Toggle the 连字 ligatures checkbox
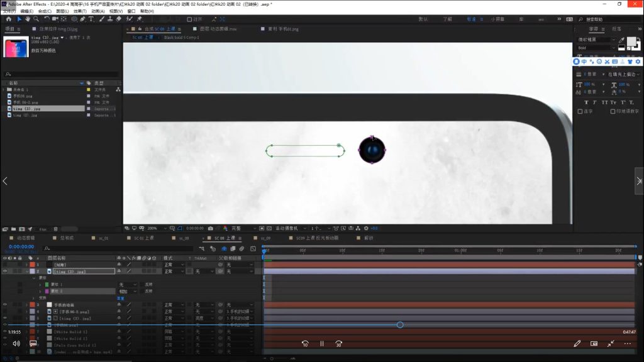This screenshot has width=644, height=362. (x=580, y=111)
